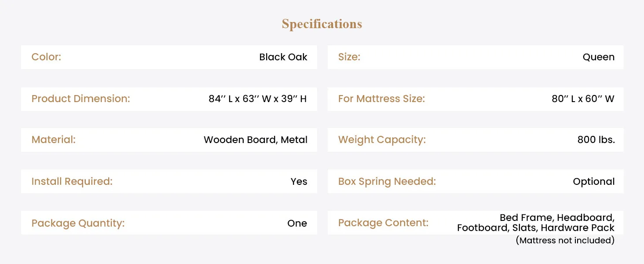The image size is (644, 264).
Task: Select the Weight Capacity label
Action: pos(382,140)
